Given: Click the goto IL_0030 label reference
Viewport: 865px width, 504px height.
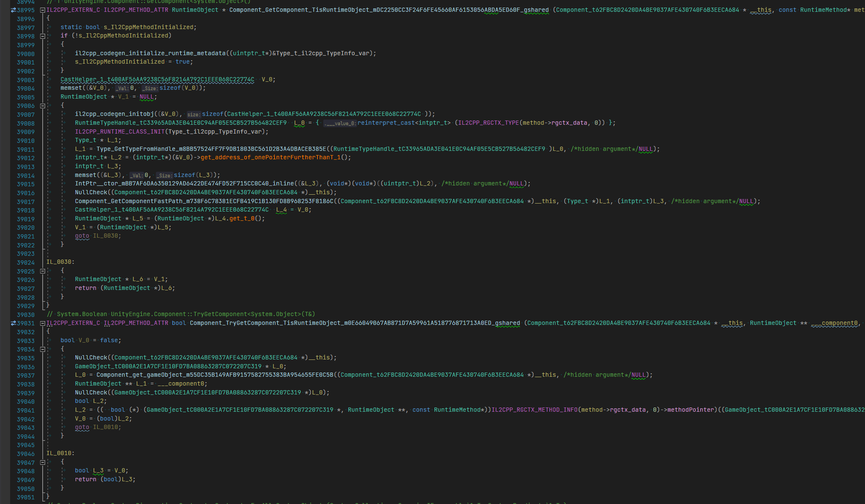Looking at the screenshot, I should point(105,236).
